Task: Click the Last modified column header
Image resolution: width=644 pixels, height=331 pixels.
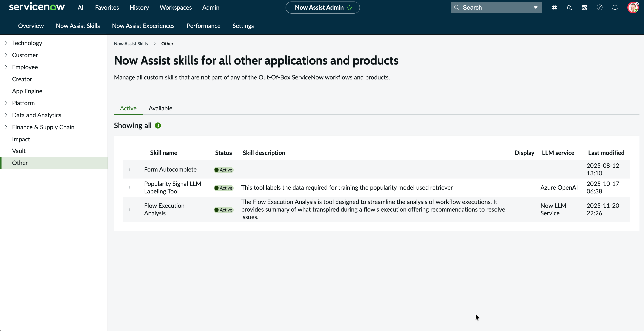Action: pyautogui.click(x=606, y=153)
